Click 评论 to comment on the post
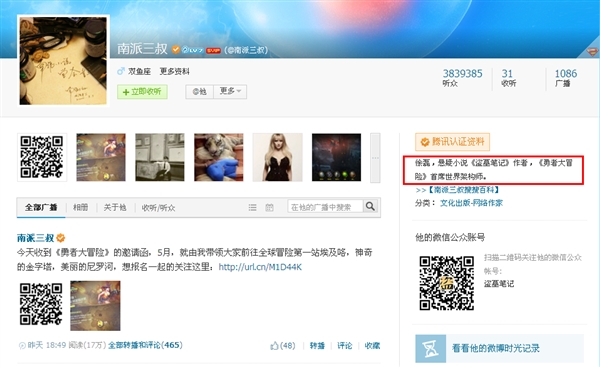 click(x=344, y=346)
